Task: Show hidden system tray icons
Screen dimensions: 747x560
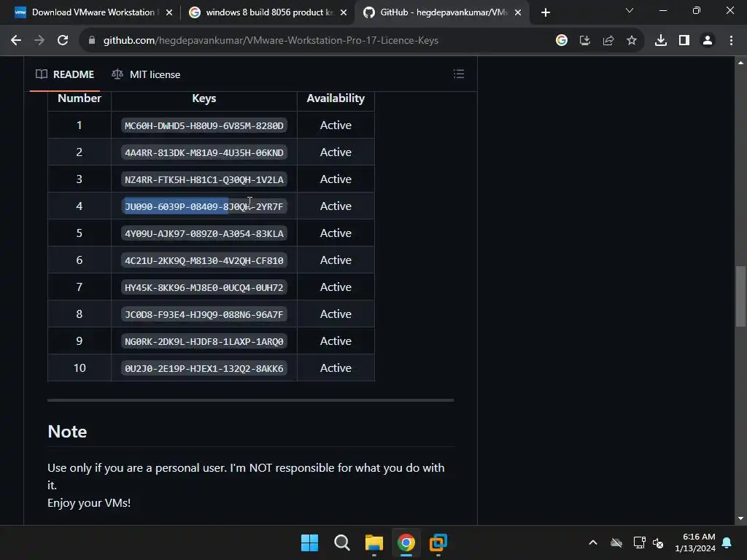Action: (593, 542)
